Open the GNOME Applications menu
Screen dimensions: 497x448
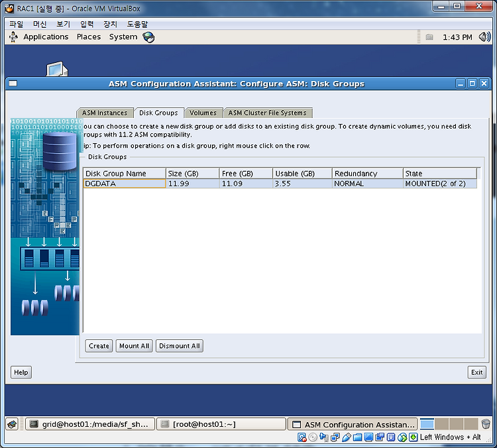pyautogui.click(x=46, y=37)
